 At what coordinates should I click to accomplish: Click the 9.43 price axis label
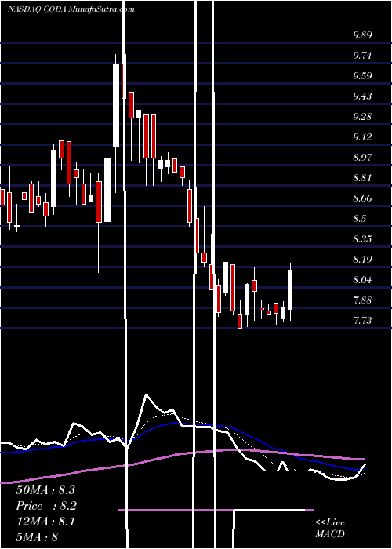(x=362, y=96)
